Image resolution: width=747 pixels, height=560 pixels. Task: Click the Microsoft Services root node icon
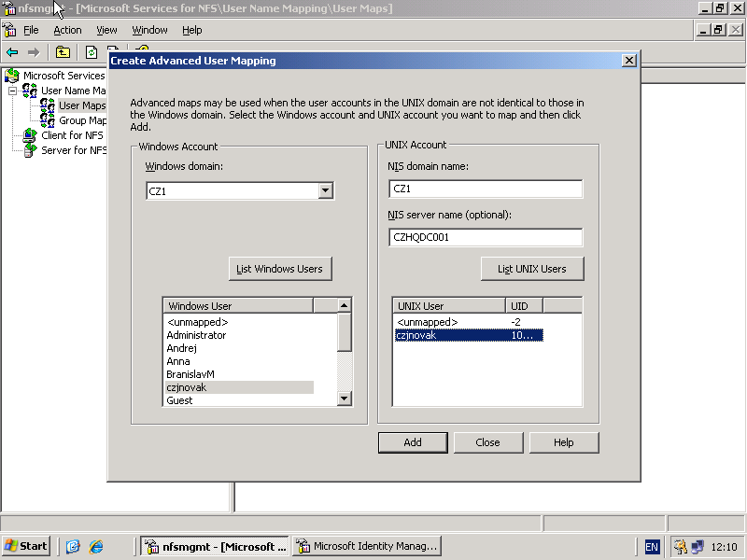pyautogui.click(x=12, y=76)
